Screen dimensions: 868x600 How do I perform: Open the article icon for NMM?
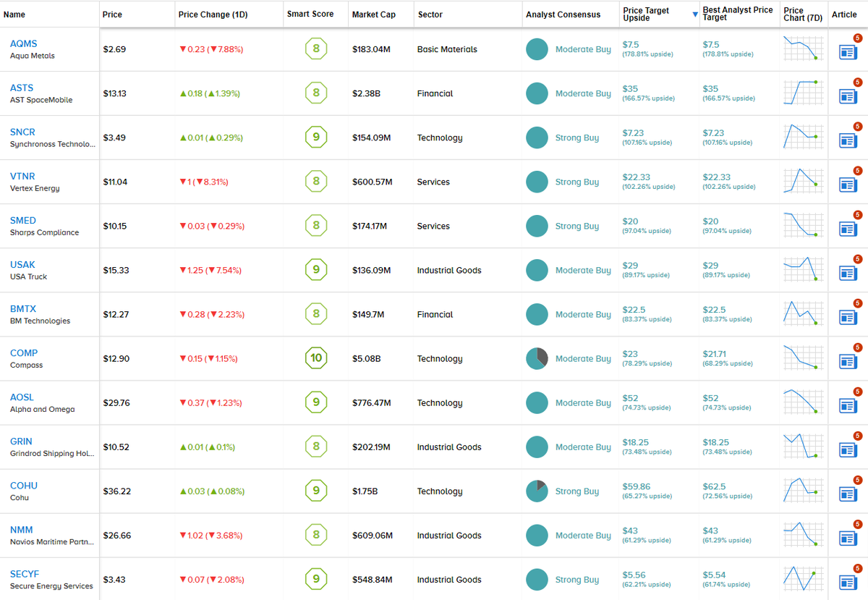pos(846,537)
